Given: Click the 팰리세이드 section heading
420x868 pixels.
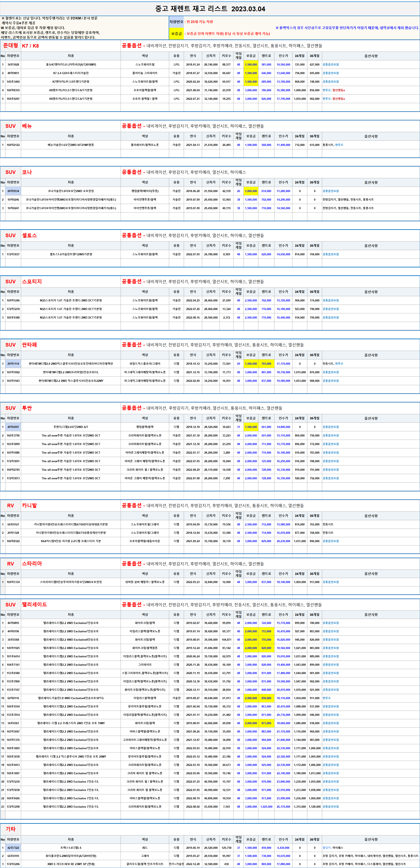Looking at the screenshot, I should coord(34,605).
